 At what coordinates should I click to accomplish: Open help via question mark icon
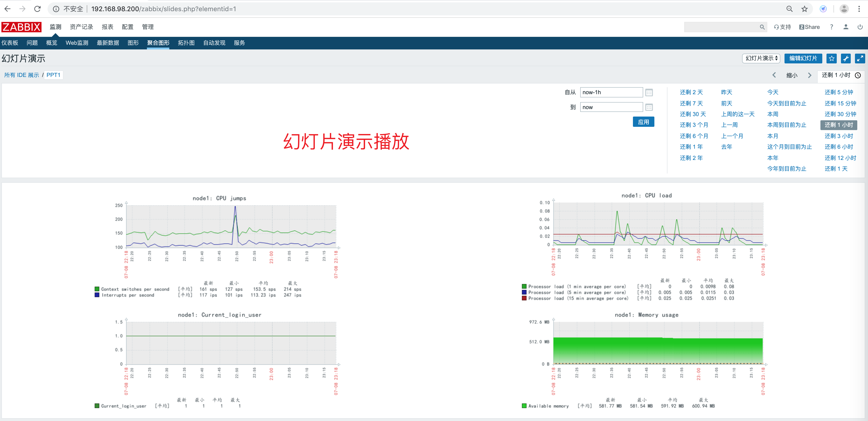tap(831, 27)
